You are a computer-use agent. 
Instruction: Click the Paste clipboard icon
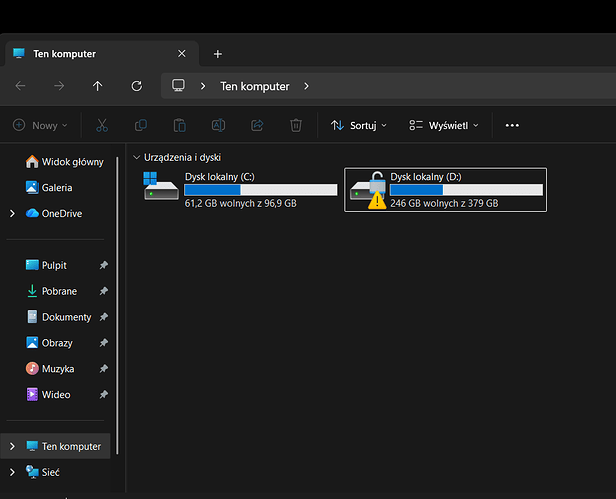click(179, 125)
